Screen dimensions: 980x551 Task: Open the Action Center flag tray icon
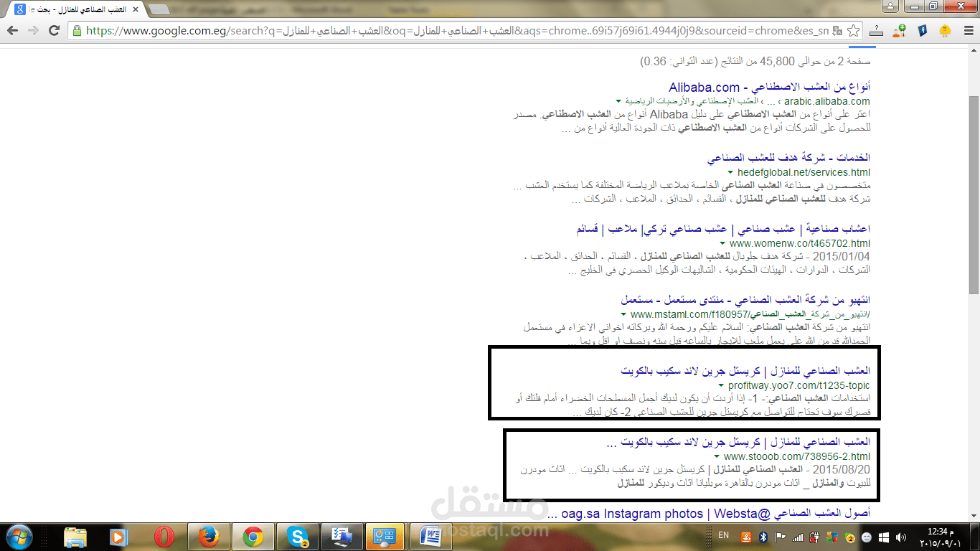click(780, 537)
